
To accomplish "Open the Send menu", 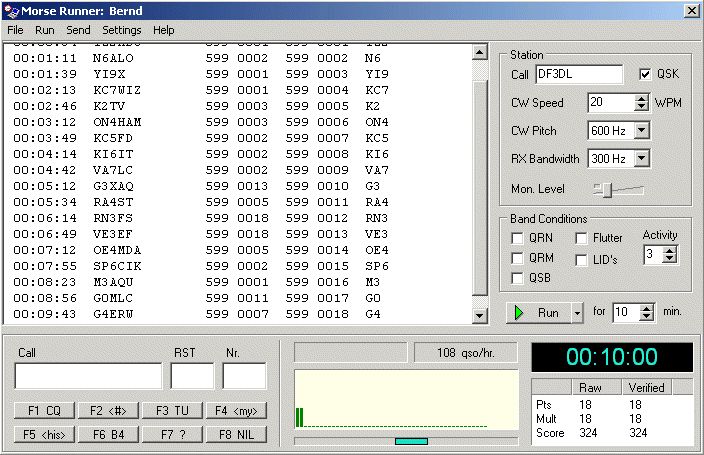I will pyautogui.click(x=78, y=30).
